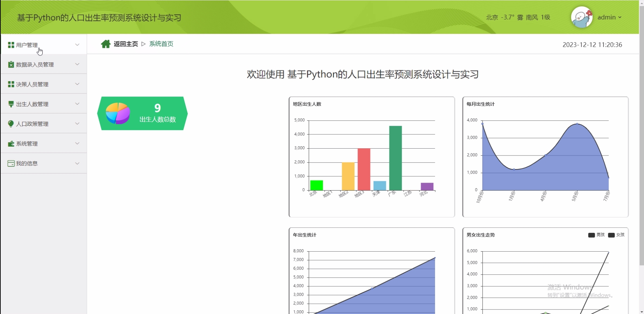The image size is (644, 314).
Task: Click the 决策人员管理 grid icon
Action: [x=11, y=84]
